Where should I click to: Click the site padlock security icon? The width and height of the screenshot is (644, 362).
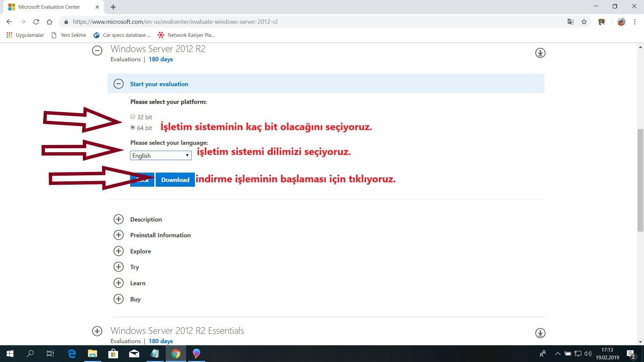click(x=66, y=22)
